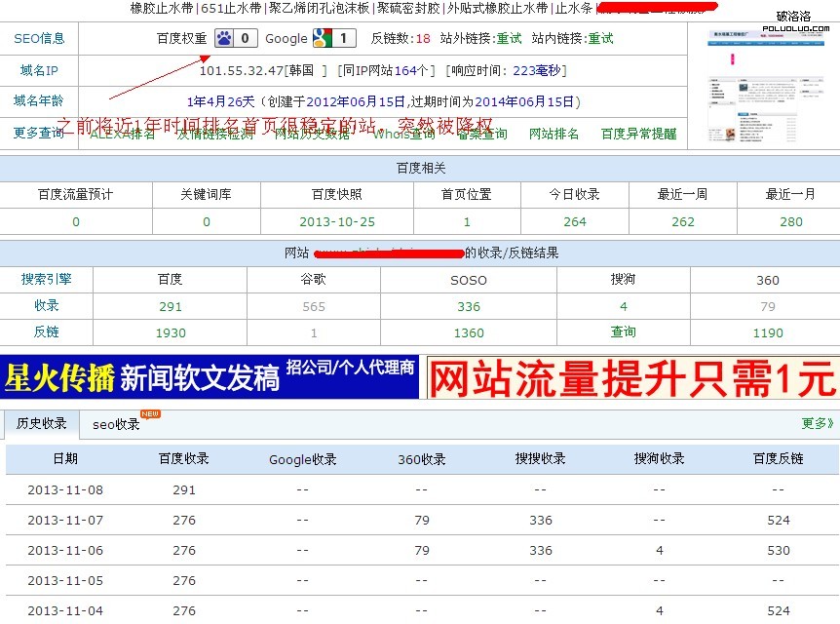This screenshot has height=624, width=840.
Task: Click the 223毫秒 response time link
Action: (537, 70)
